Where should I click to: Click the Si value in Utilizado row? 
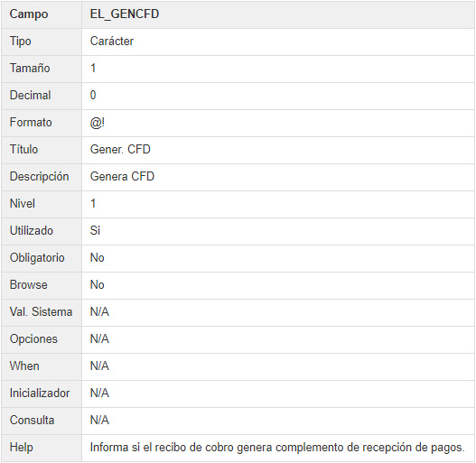coord(95,230)
